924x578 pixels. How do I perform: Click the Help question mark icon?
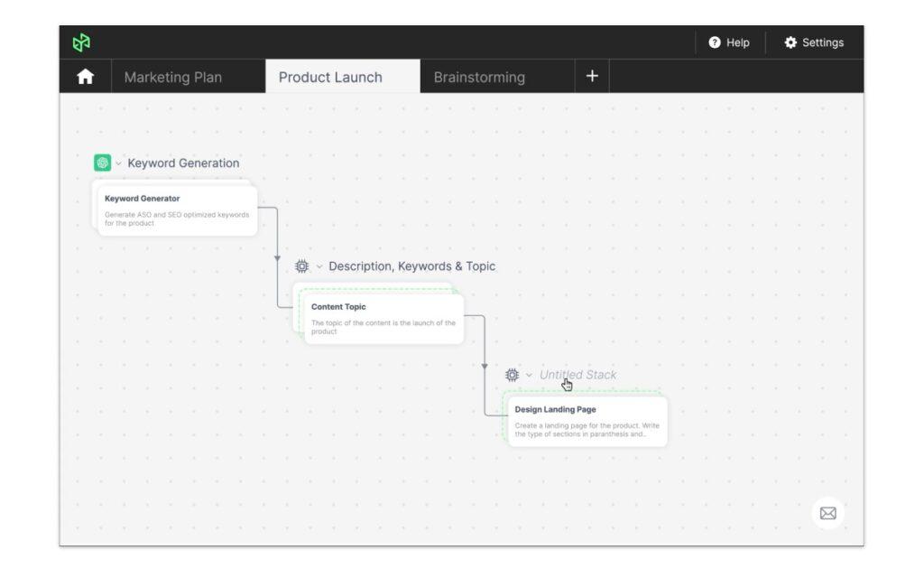coord(714,42)
